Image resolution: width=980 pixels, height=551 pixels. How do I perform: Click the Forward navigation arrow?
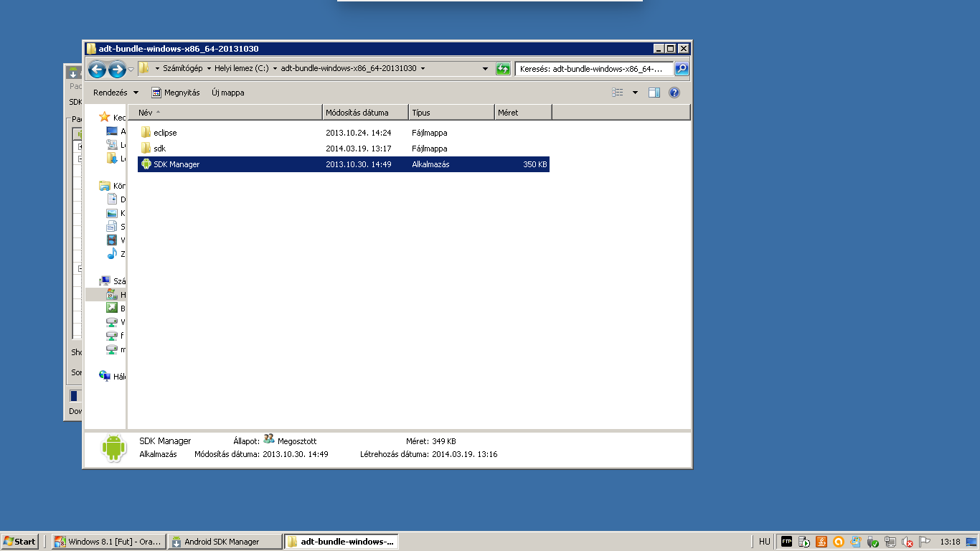(x=117, y=69)
